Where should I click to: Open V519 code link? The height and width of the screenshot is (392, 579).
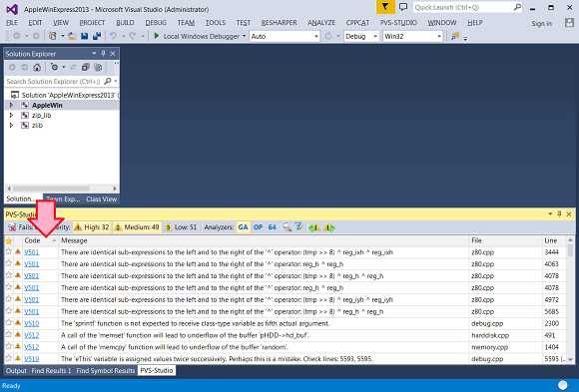(x=31, y=358)
